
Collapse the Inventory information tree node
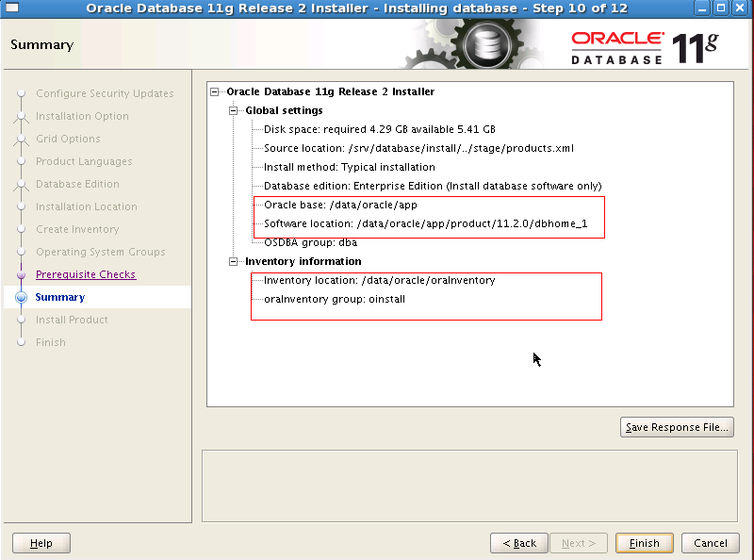pos(233,261)
